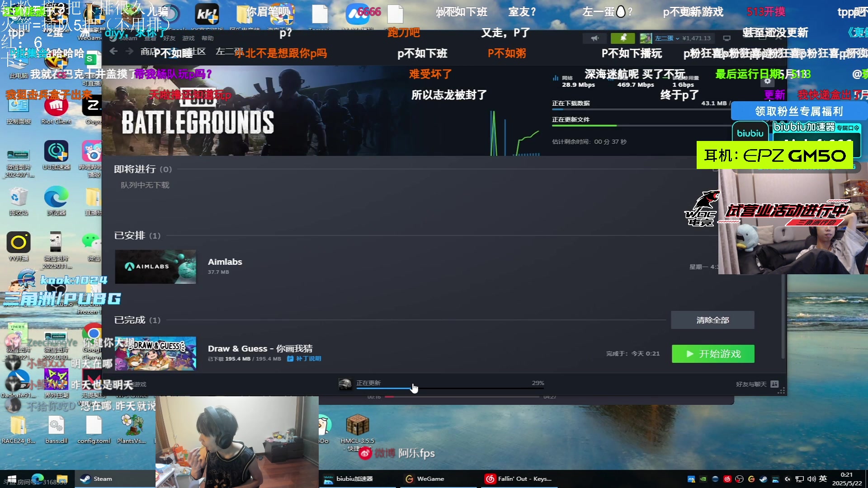868x488 pixels.
Task: Switch to Fallin' Out taskbar window
Action: [x=519, y=479]
